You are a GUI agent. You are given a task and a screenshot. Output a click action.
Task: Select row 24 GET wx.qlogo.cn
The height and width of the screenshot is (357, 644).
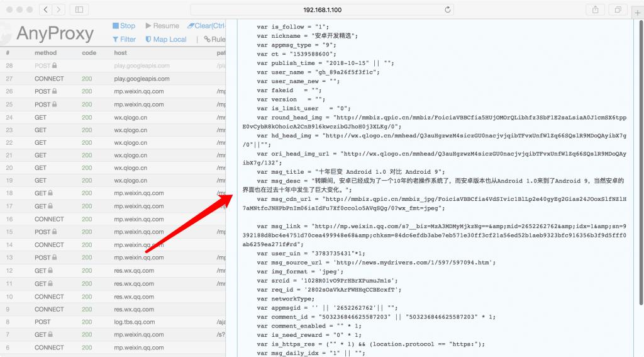tap(113, 117)
